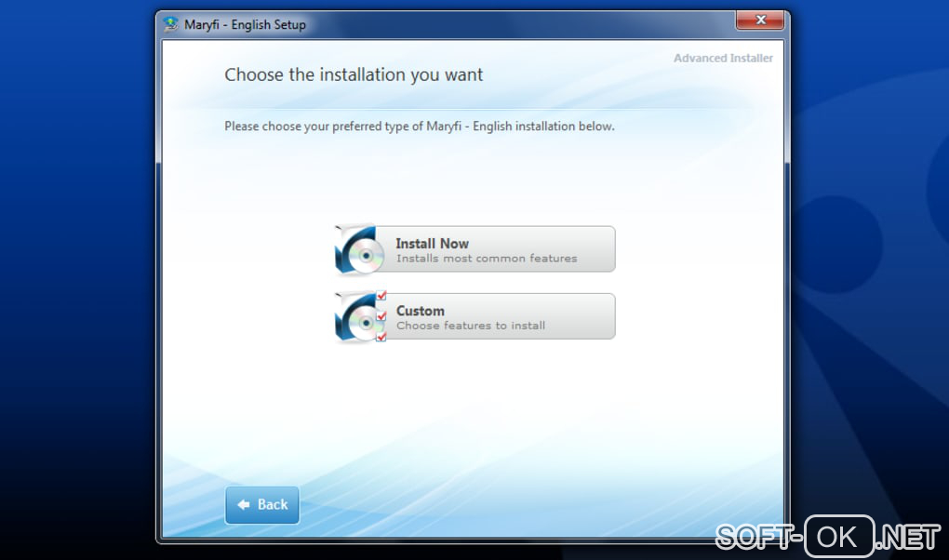Close the Maryfi - English Setup window
The height and width of the screenshot is (560, 949).
pyautogui.click(x=760, y=20)
